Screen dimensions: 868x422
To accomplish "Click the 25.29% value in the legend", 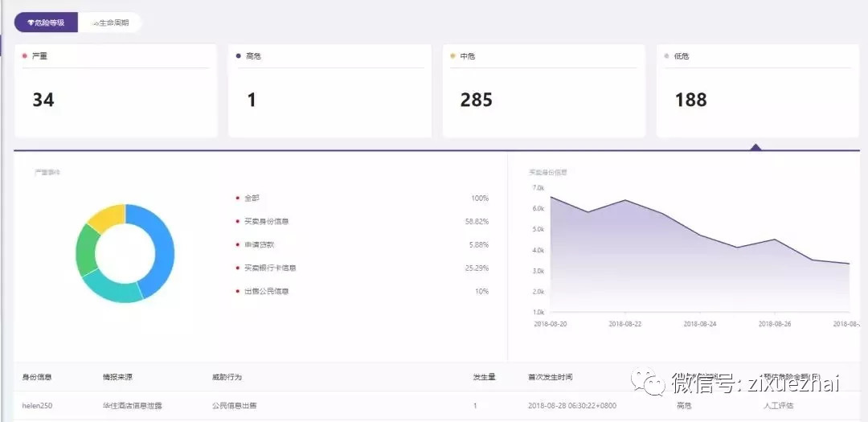I will click(477, 268).
